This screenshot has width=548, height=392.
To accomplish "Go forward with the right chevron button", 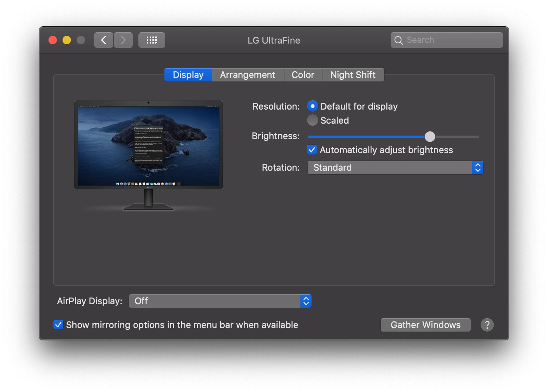I will point(123,40).
